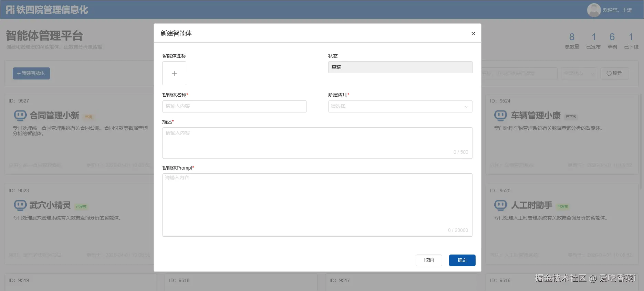The width and height of the screenshot is (644, 291).
Task: Click the 铁四院管理信息化 logo
Action: point(47,10)
